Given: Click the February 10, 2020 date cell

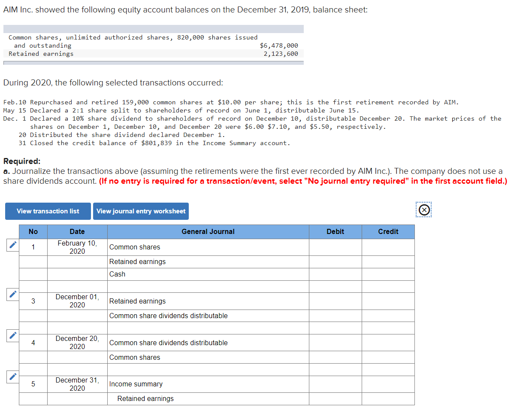Looking at the screenshot, I should coord(77,247).
